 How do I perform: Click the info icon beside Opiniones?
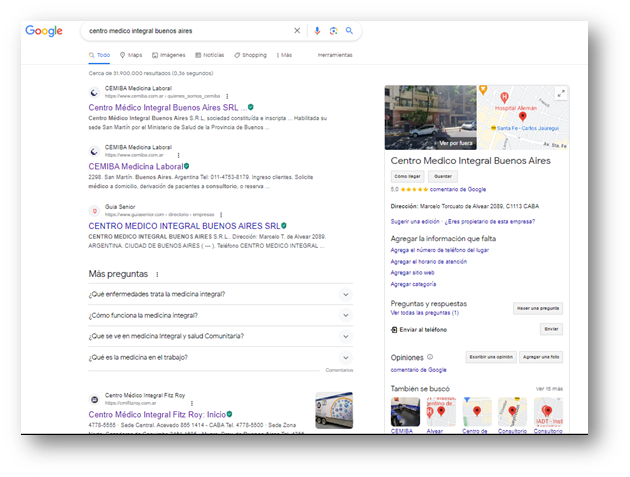[430, 357]
